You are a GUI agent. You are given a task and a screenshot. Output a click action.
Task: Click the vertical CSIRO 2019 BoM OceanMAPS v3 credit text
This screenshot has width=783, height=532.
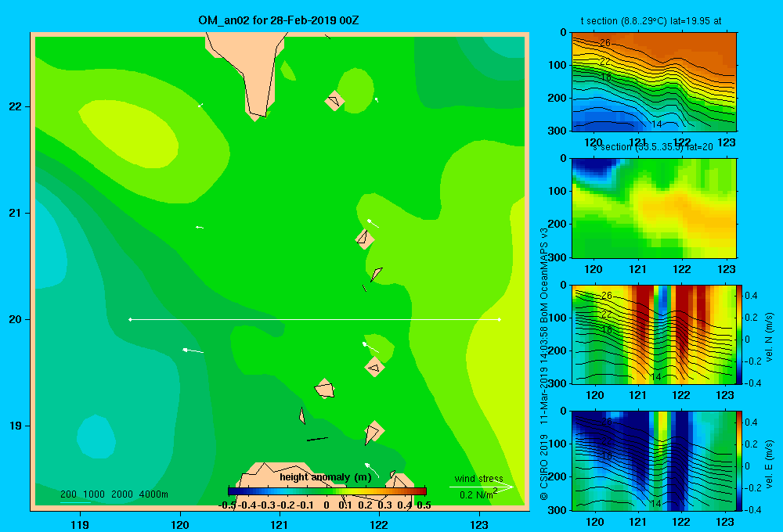544,365
